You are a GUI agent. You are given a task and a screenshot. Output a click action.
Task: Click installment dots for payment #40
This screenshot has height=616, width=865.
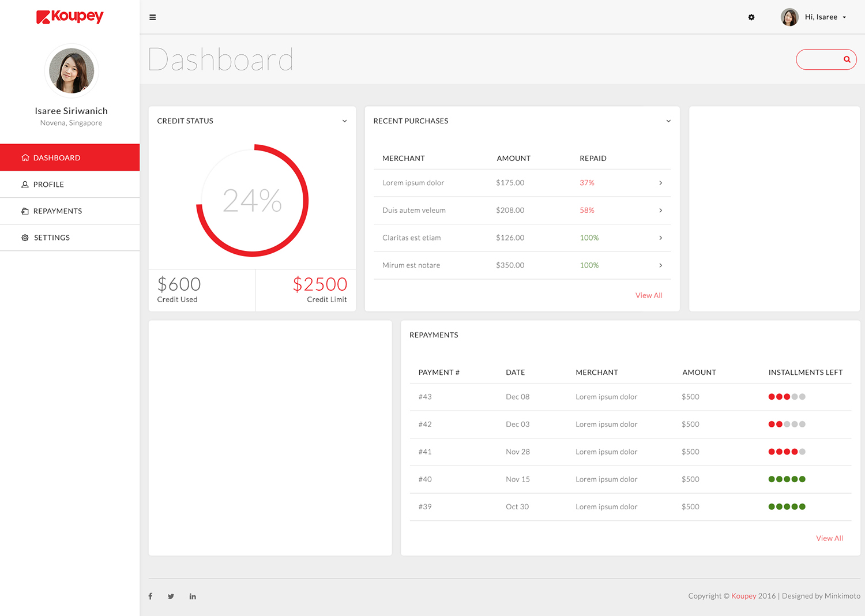click(787, 479)
